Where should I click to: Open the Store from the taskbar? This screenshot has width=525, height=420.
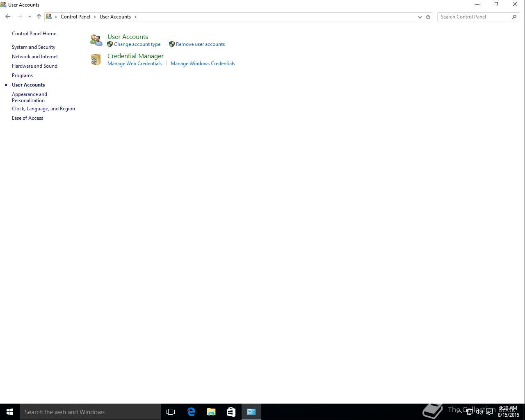tap(231, 412)
